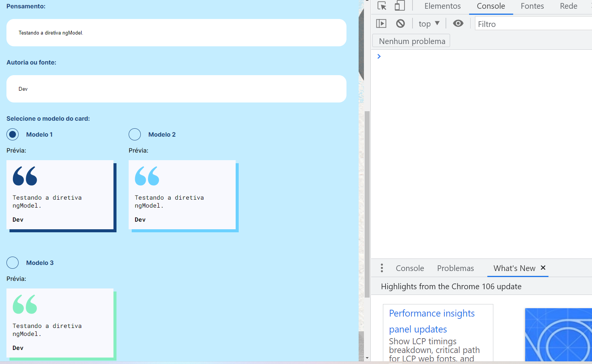Screen dimensions: 592x364
Task: Click the Modelo 1 label text
Action: pyautogui.click(x=39, y=134)
